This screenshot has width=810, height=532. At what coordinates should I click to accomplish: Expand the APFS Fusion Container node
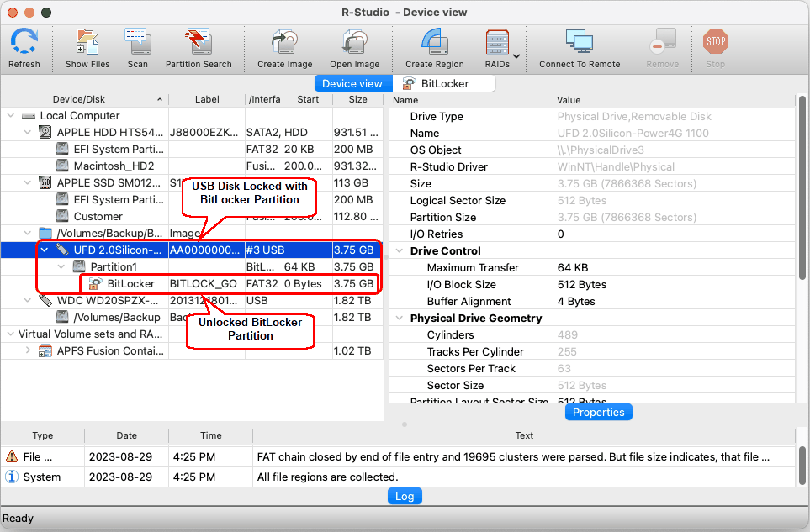tap(28, 350)
